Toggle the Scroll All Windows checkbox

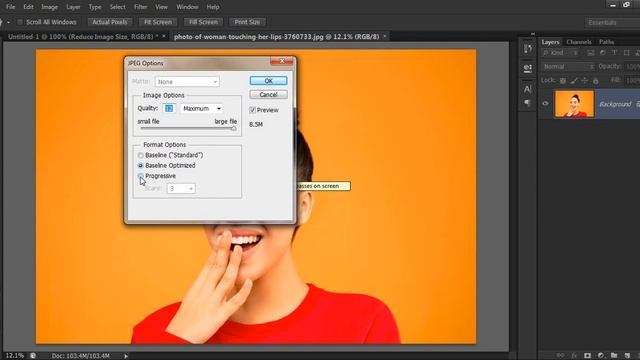(x=20, y=22)
